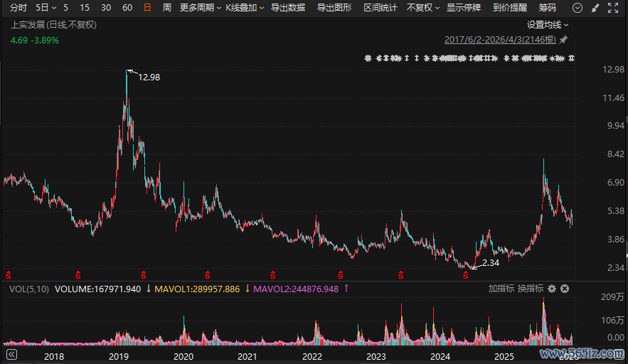Click the red S marker nearest the 2022 label
This screenshot has height=364, width=628.
pyautogui.click(x=341, y=275)
